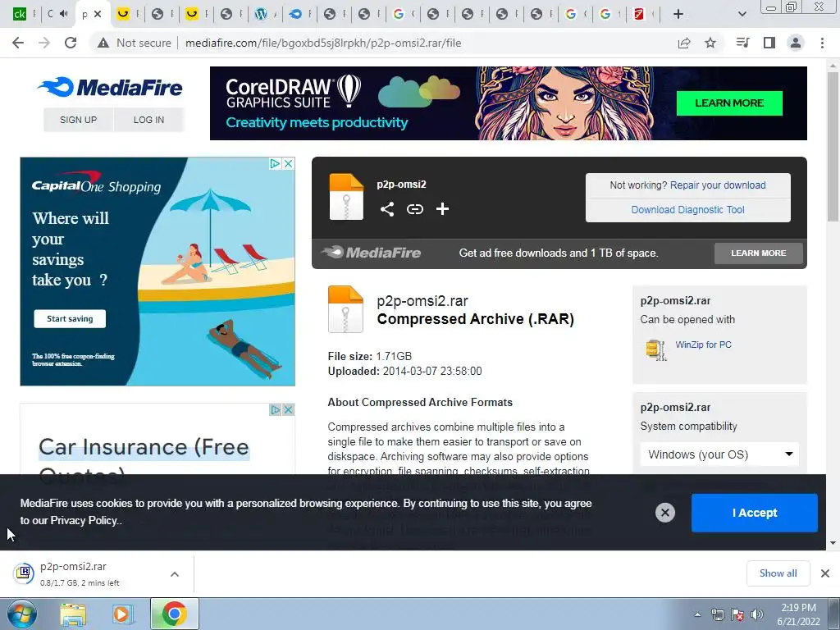Click the SIGN UP button
This screenshot has width=840, height=630.
click(78, 120)
